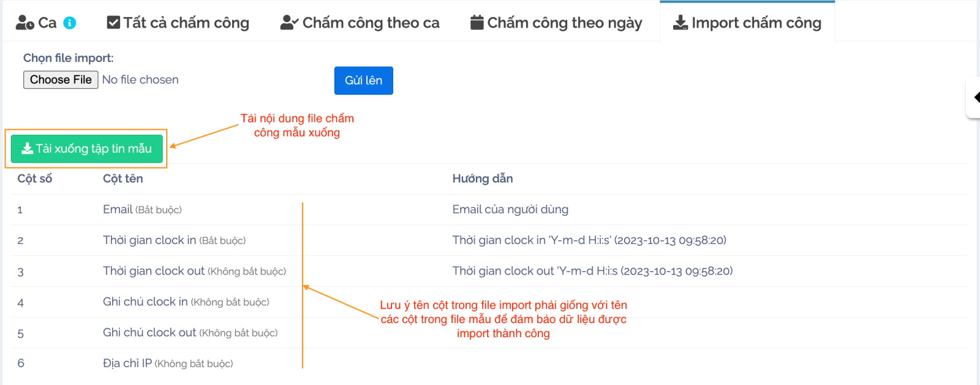This screenshot has height=385, width=980.
Task: Click the download icon on Import chấm công tab
Action: click(680, 23)
